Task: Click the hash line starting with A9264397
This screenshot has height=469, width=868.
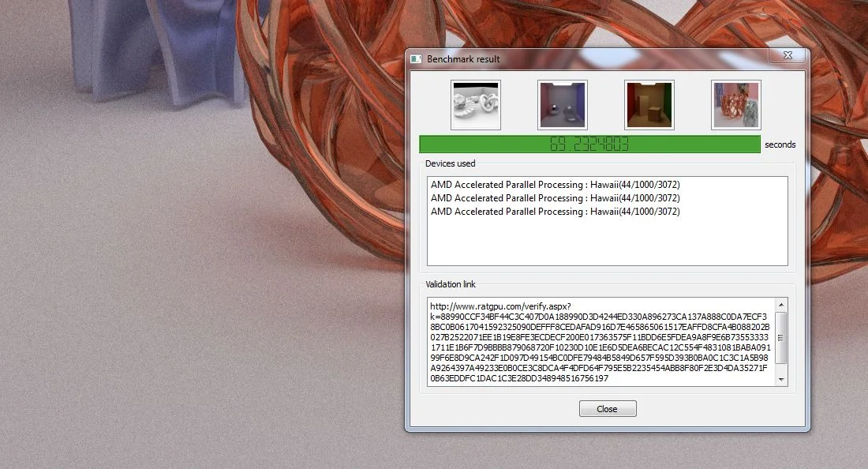Action: click(x=599, y=368)
